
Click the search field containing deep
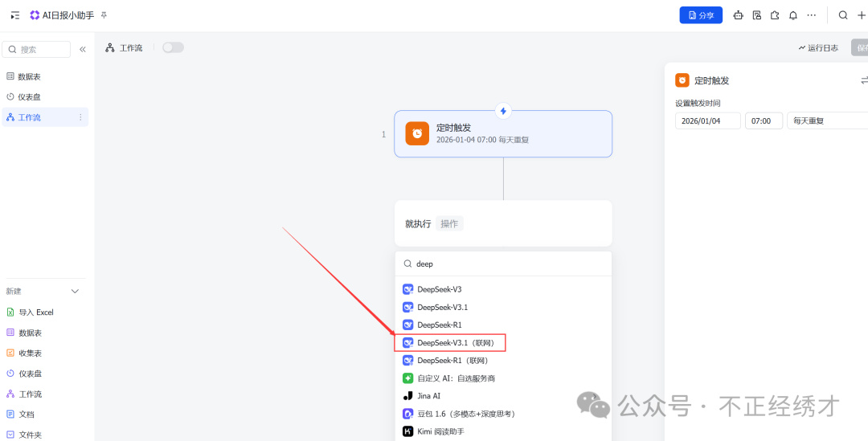pos(503,264)
